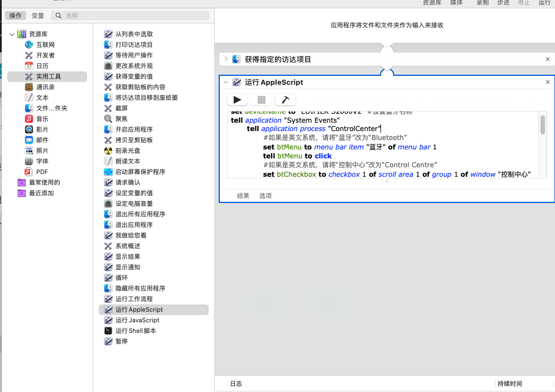Expand the 获得指定的访达项目 action
The width and height of the screenshot is (555, 392).
coord(225,59)
